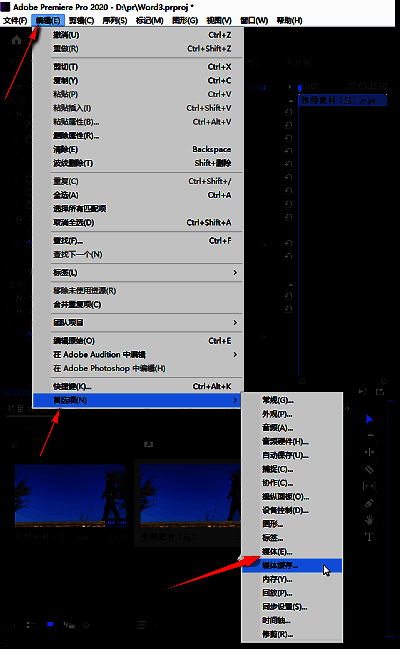400x649 pixels.
Task: Open 媒体缓存... preferences
Action: coord(292,565)
